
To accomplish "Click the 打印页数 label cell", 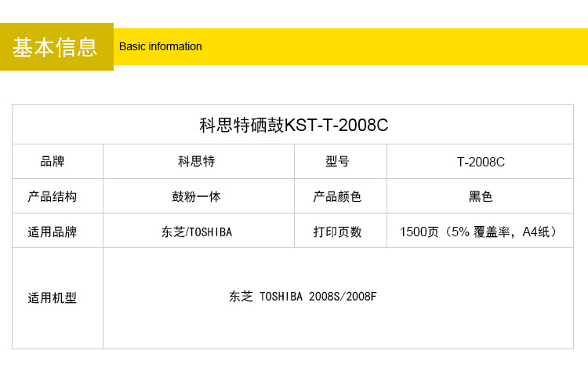I will pyautogui.click(x=337, y=232).
